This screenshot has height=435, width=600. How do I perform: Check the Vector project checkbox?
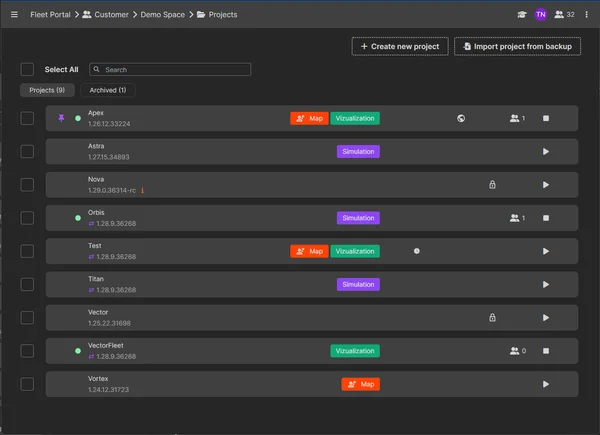[27, 318]
